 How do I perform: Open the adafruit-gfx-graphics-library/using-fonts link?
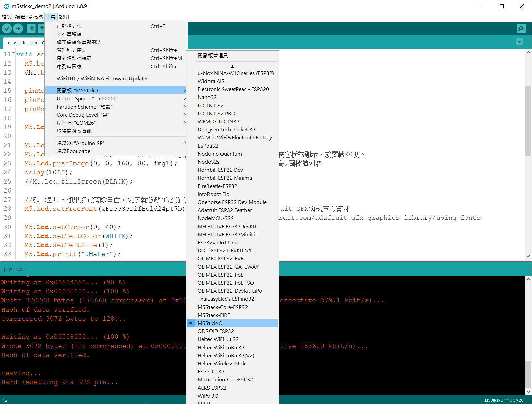click(380, 218)
